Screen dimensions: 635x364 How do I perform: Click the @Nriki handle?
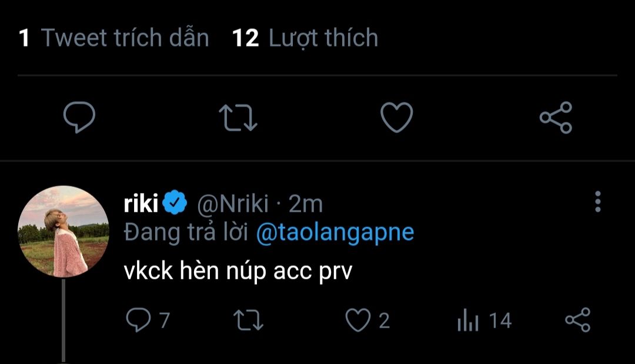tap(232, 204)
